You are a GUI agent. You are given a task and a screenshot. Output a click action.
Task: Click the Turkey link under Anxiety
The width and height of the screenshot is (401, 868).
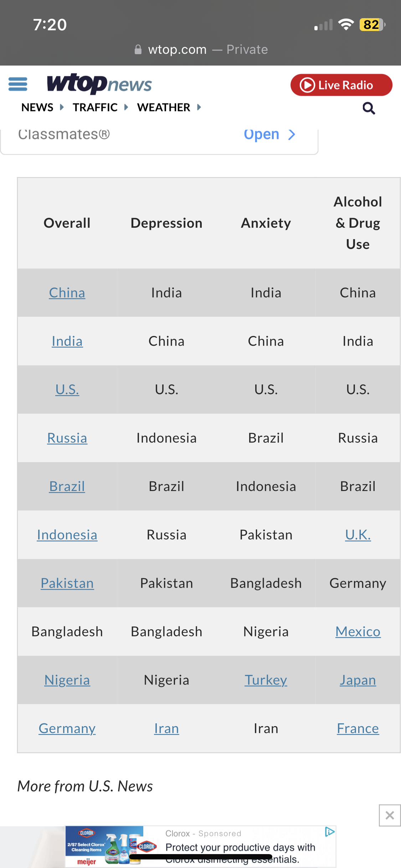[x=266, y=680]
